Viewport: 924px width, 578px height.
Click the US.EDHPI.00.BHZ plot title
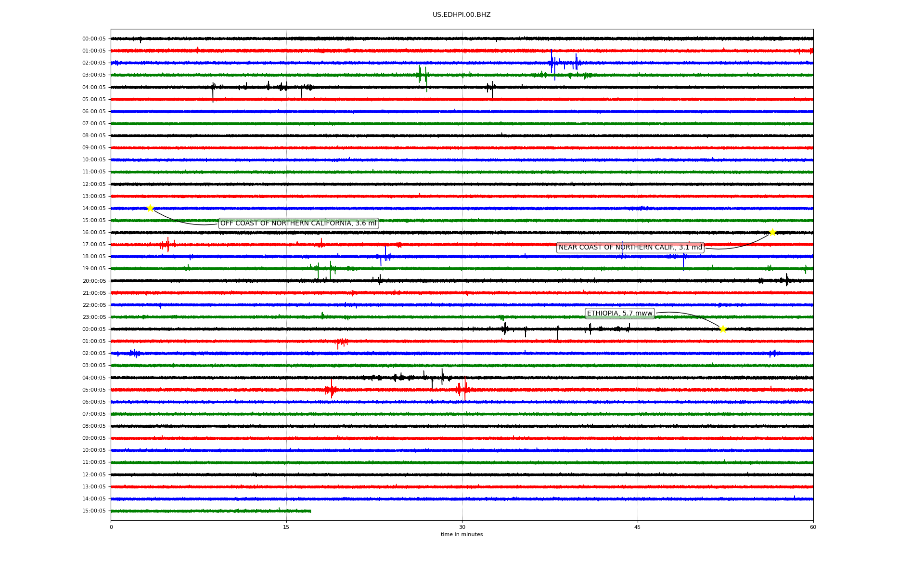click(462, 15)
